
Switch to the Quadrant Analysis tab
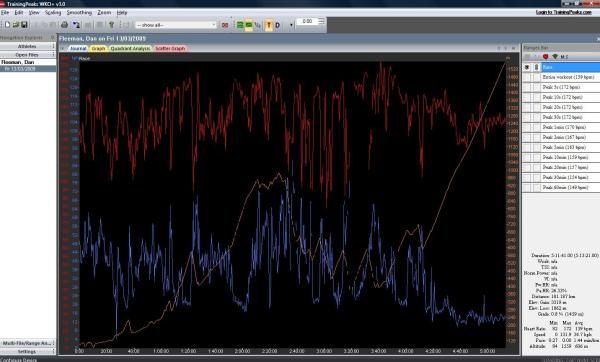pyautogui.click(x=130, y=49)
